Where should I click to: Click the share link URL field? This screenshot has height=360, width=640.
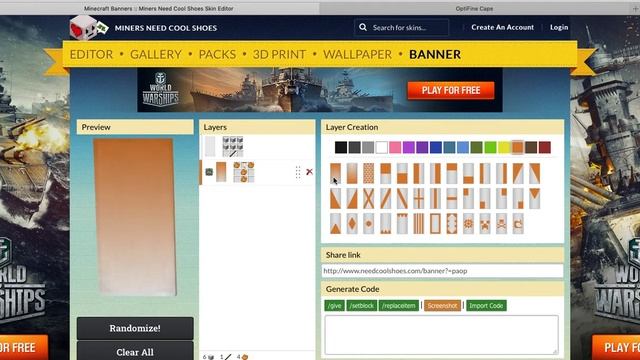pyautogui.click(x=442, y=271)
